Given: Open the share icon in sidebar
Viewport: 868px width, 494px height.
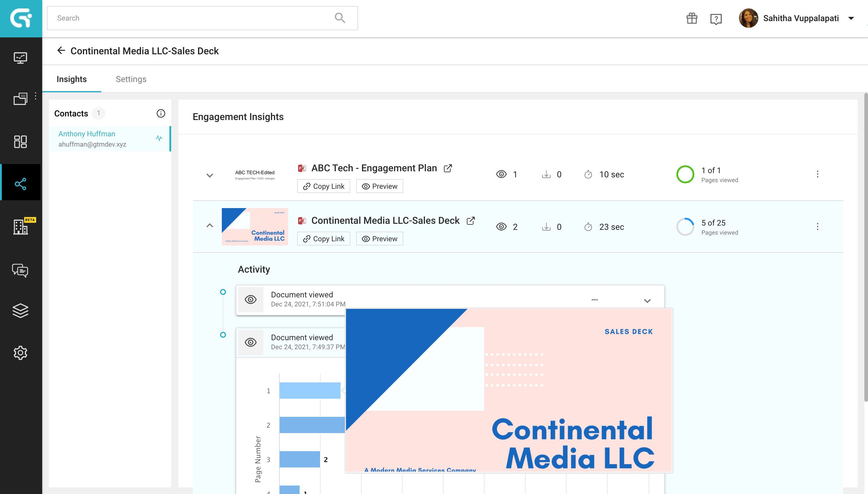Looking at the screenshot, I should [20, 184].
